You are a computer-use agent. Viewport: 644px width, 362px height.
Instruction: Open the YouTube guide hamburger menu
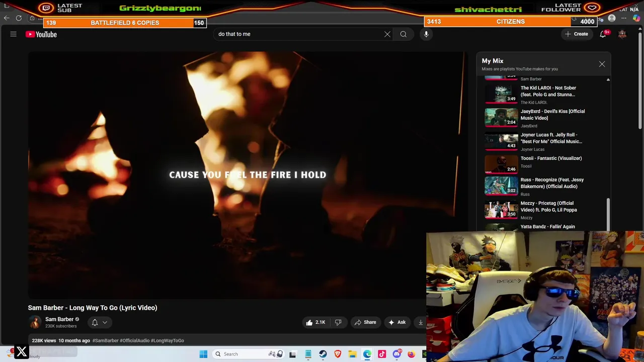[14, 34]
